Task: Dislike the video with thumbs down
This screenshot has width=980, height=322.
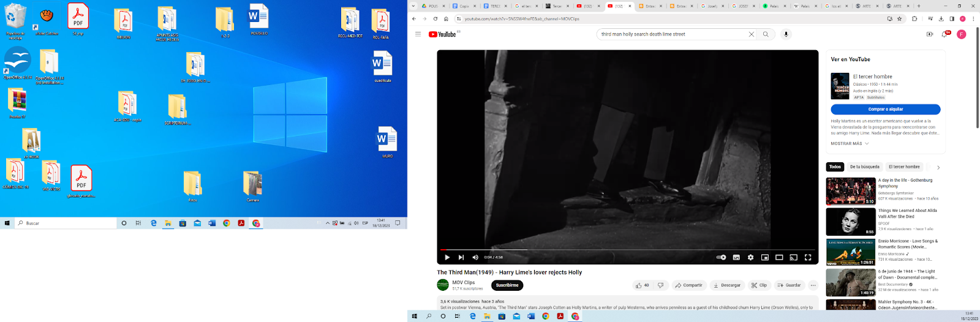Action: click(660, 285)
